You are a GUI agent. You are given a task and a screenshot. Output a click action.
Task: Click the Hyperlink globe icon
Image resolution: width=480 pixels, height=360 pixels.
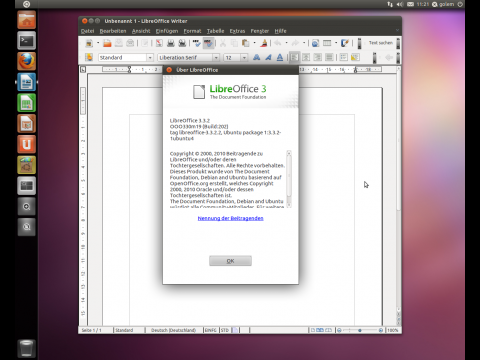pyautogui.click(x=315, y=43)
